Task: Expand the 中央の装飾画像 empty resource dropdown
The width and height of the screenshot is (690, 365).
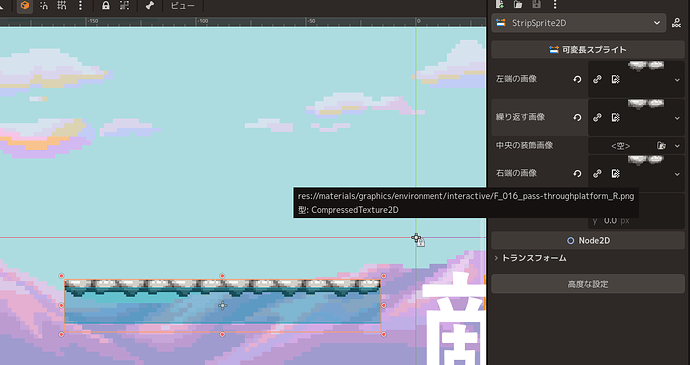Action: click(x=677, y=146)
